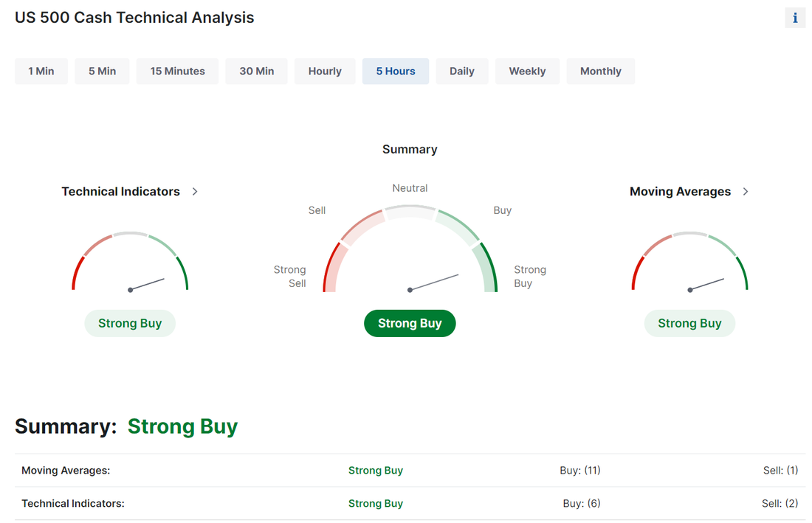Open the Daily timeframe tab
812x523 pixels.
coord(462,72)
